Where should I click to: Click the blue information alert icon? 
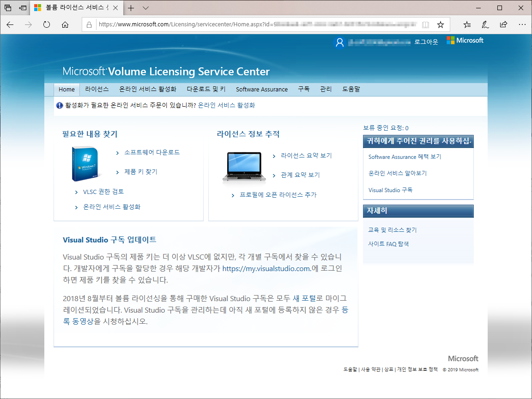point(60,105)
